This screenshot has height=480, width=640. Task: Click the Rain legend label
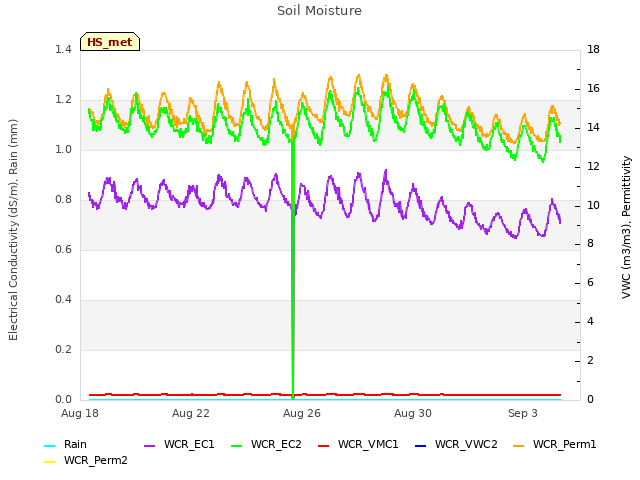75,444
